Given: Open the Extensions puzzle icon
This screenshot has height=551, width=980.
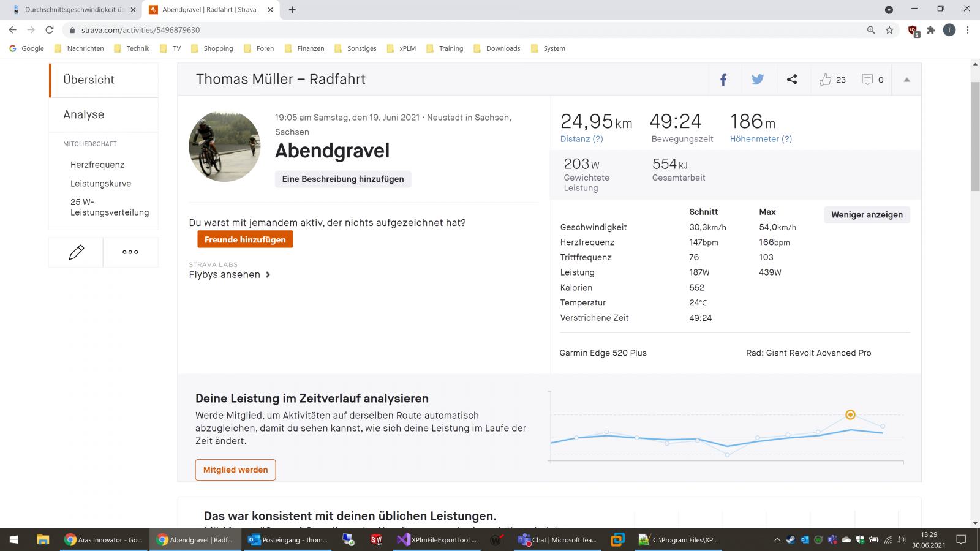Looking at the screenshot, I should tap(931, 30).
